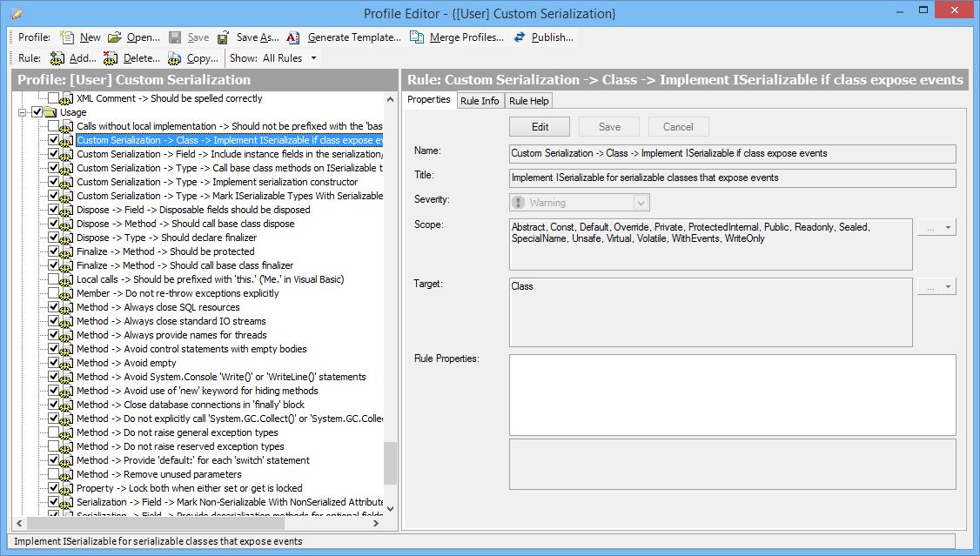Image resolution: width=980 pixels, height=556 pixels.
Task: Click the disabled Save button under Properties
Action: (609, 127)
